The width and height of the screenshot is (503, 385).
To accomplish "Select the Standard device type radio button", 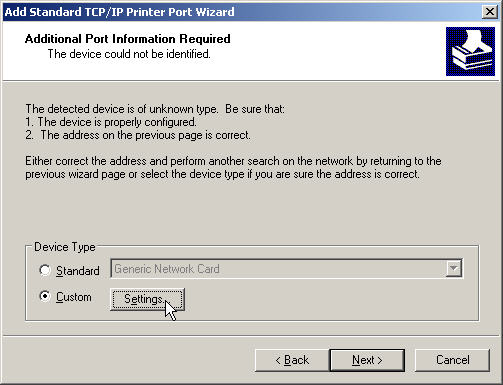I will [45, 270].
